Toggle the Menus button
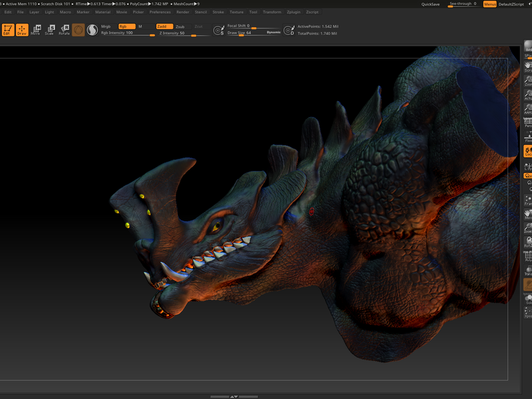Screen dimensions: 532x399 pos(489,4)
